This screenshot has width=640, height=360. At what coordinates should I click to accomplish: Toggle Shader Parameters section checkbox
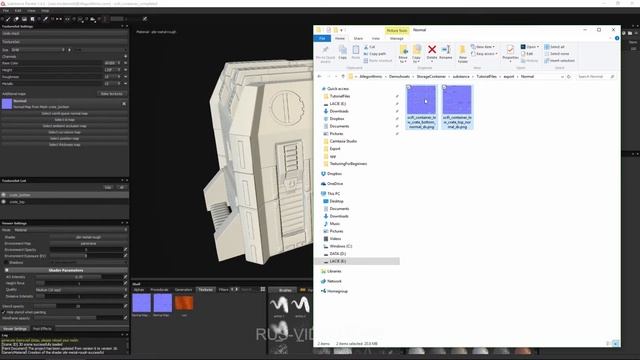pyautogui.click(x=7, y=270)
